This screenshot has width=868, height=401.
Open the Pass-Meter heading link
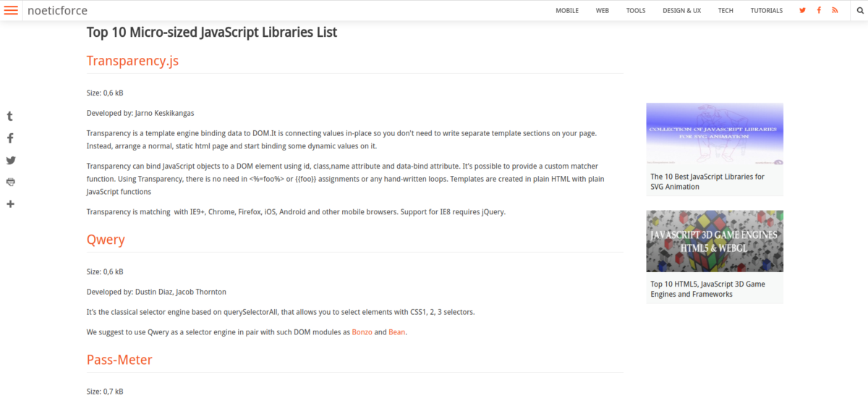[x=119, y=360]
